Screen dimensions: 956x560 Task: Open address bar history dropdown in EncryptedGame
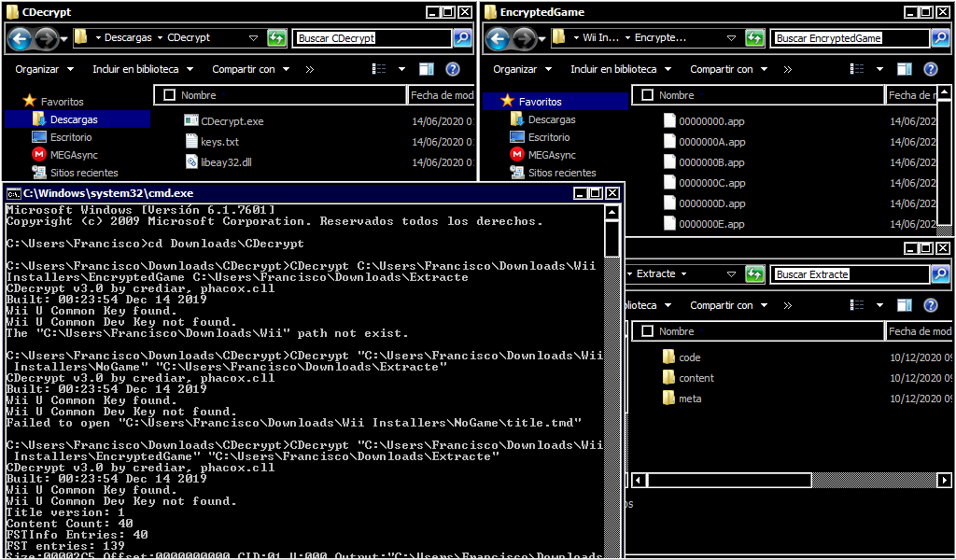[732, 37]
